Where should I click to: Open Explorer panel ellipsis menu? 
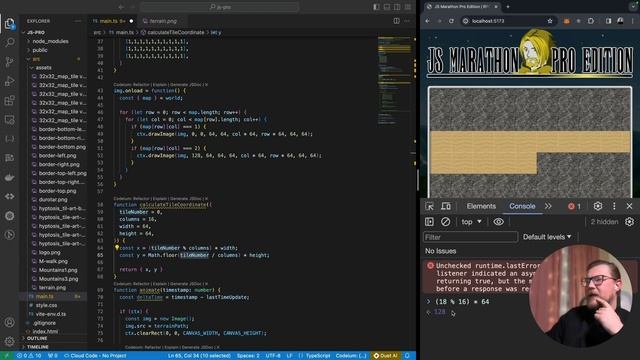click(78, 21)
